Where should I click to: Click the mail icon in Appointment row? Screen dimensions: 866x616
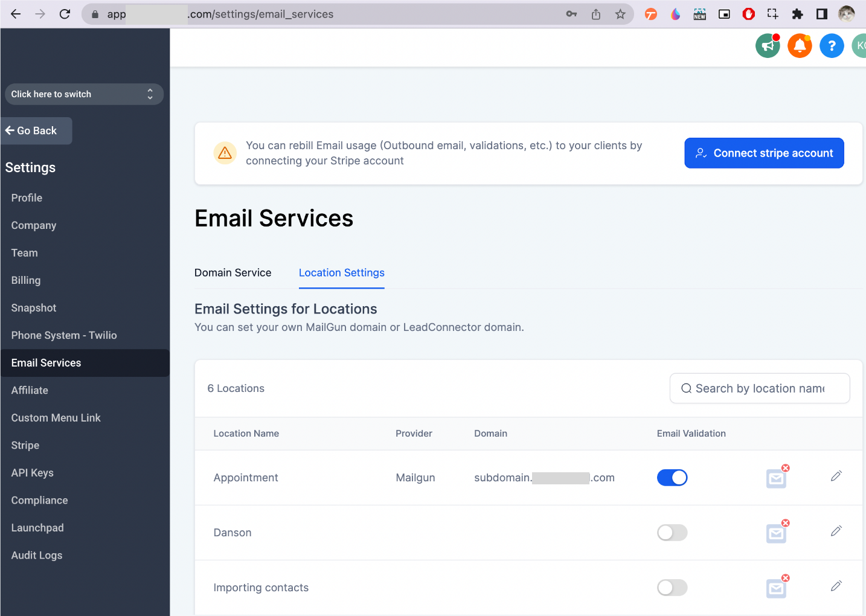coord(777,477)
